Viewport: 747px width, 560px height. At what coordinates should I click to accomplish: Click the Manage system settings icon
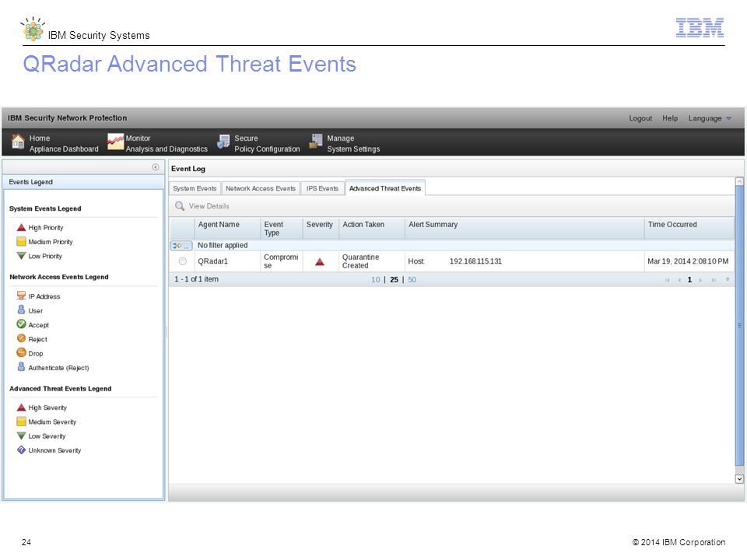316,142
